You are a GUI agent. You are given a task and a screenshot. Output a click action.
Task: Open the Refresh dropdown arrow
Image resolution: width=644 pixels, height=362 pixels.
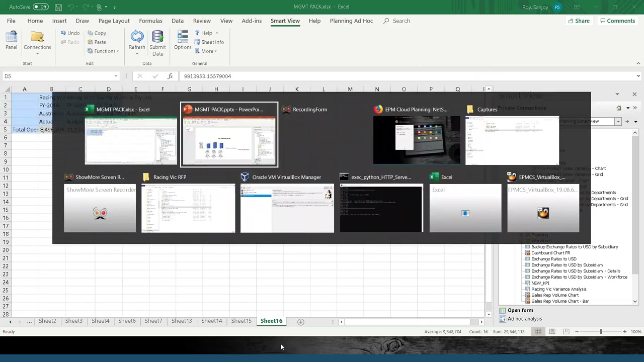137,54
